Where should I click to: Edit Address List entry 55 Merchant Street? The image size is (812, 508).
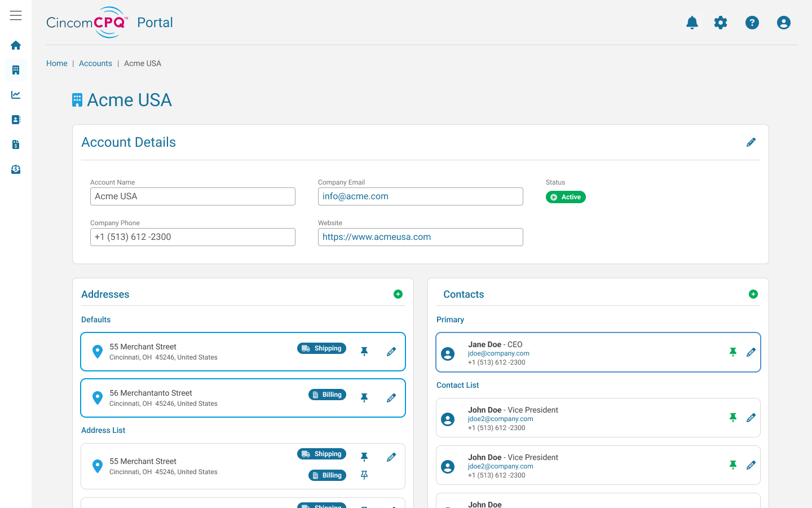391,457
